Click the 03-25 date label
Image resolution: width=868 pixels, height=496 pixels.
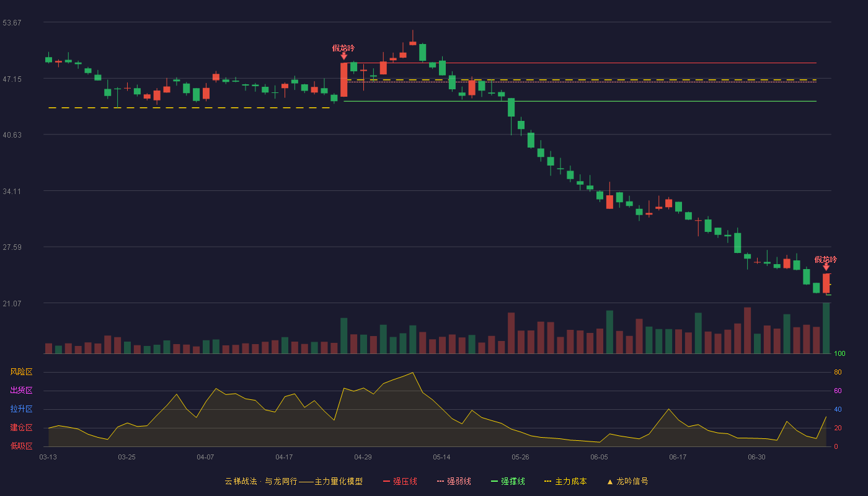pyautogui.click(x=126, y=457)
